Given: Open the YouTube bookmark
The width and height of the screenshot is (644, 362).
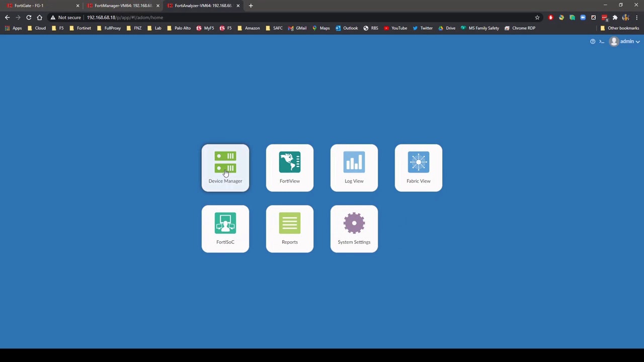Looking at the screenshot, I should (x=395, y=28).
